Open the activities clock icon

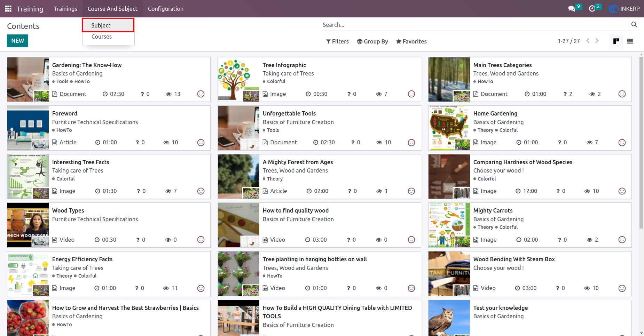(x=592, y=9)
